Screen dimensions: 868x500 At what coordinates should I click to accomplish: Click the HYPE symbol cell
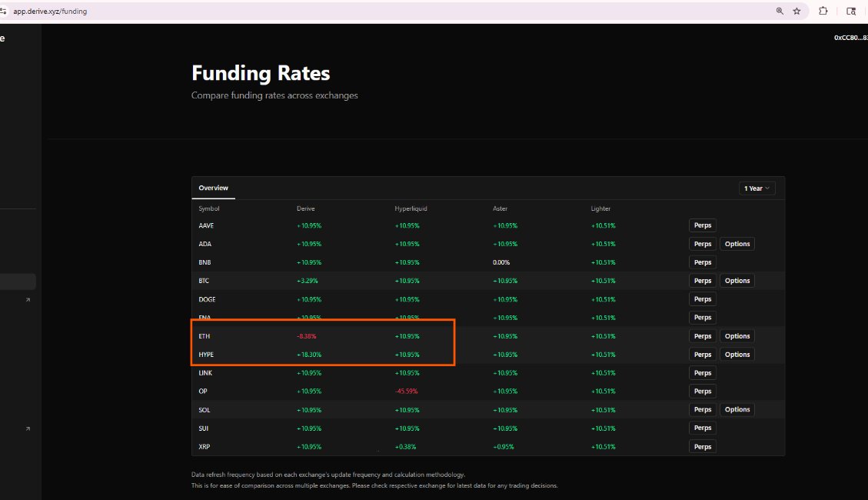[x=206, y=355]
